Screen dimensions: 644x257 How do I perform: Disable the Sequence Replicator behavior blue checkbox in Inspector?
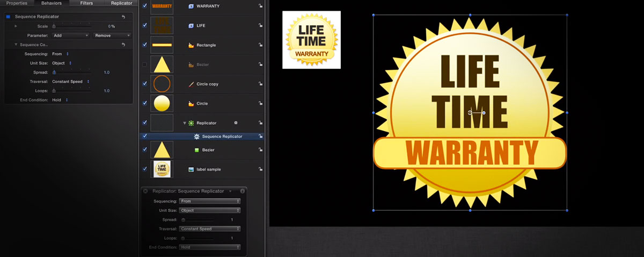(8, 17)
